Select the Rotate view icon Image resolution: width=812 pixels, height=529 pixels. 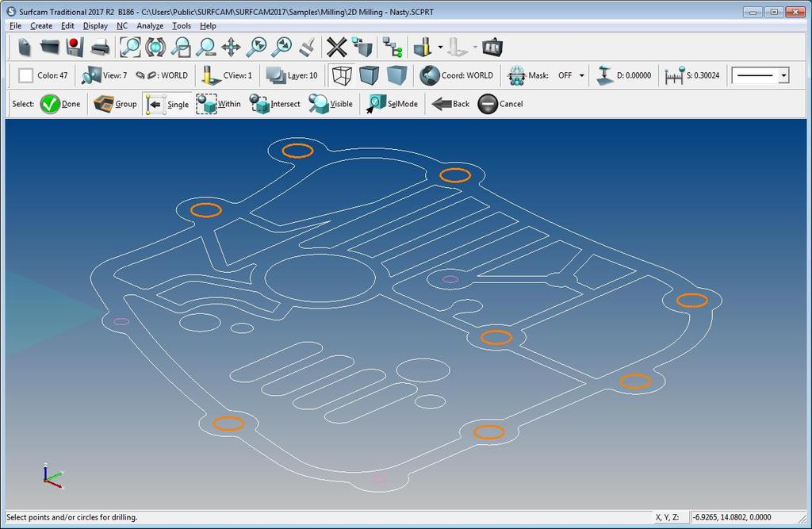155,47
